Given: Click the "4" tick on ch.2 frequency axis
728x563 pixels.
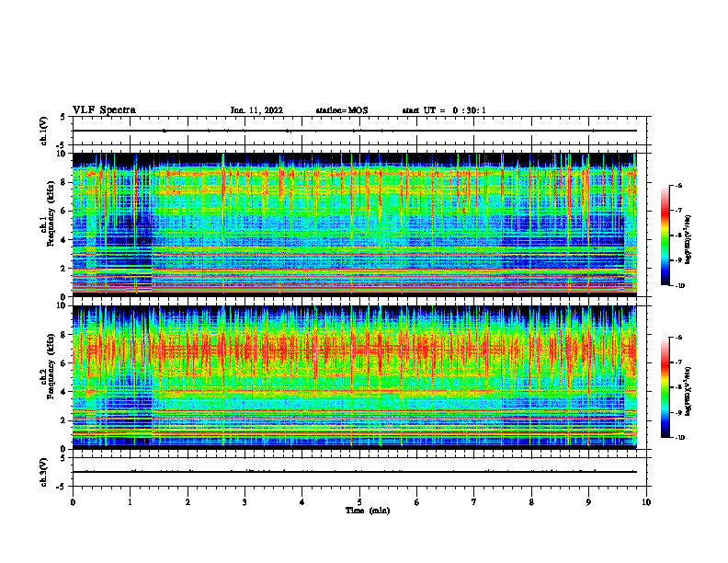Looking at the screenshot, I should 63,392.
